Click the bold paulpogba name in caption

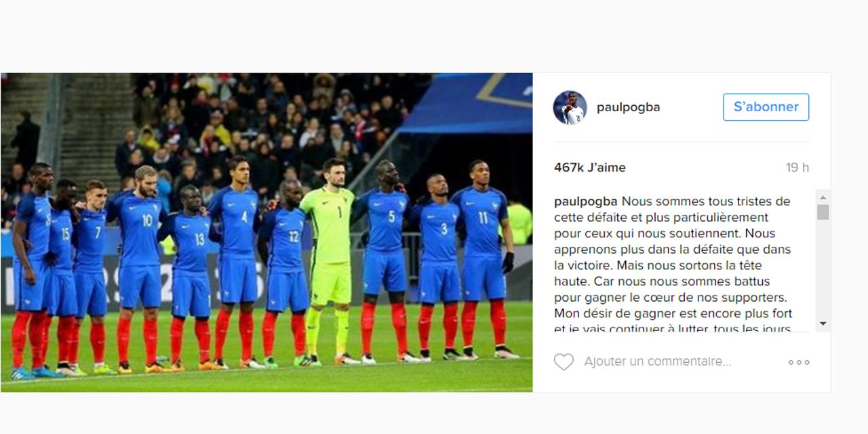coord(586,201)
